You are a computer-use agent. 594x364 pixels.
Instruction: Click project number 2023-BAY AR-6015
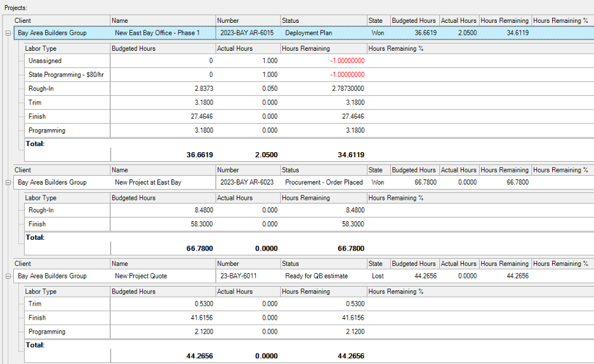click(247, 33)
